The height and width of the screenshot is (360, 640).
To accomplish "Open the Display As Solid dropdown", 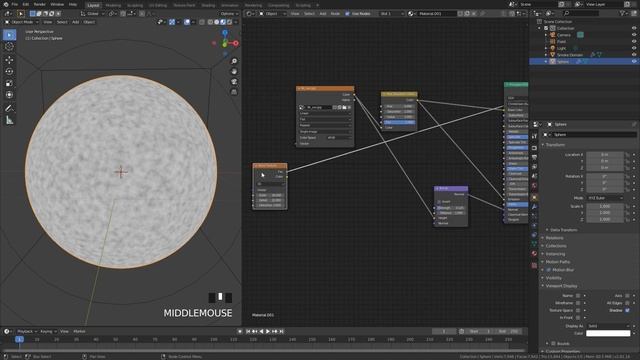I will [x=608, y=326].
